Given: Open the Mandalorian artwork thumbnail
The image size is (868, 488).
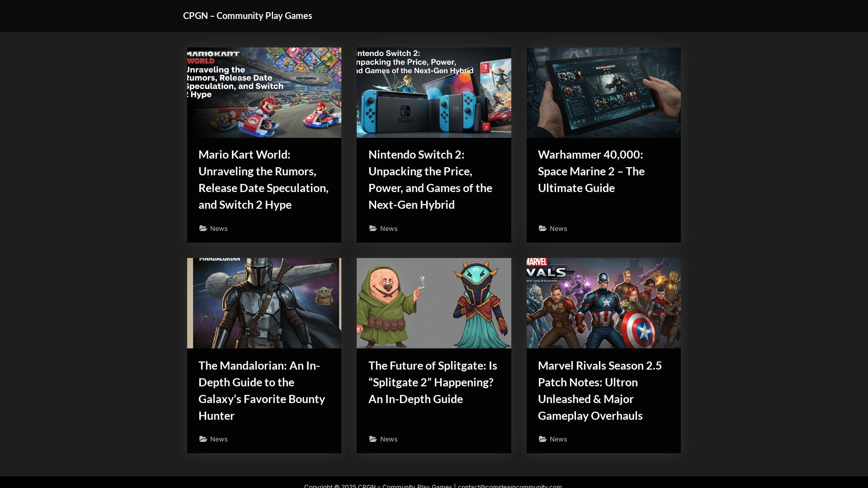Looking at the screenshot, I should [x=264, y=303].
